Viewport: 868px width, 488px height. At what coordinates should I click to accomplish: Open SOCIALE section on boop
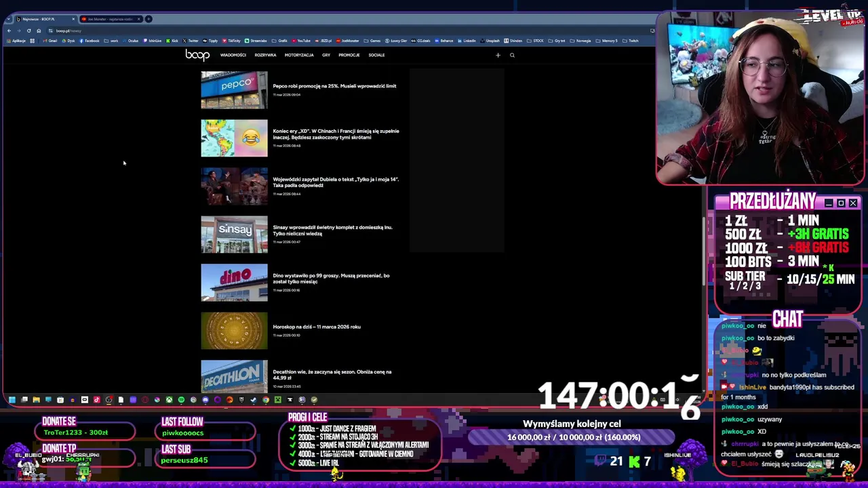[376, 56]
